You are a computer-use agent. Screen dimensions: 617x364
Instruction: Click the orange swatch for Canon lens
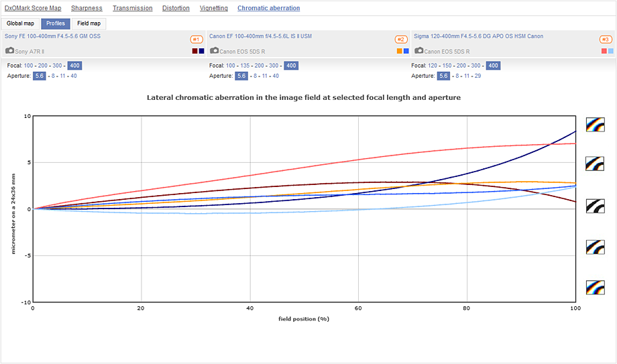click(400, 51)
